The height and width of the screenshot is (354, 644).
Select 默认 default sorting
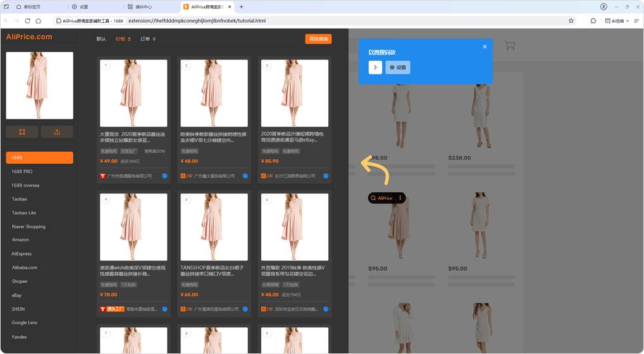[x=101, y=39]
